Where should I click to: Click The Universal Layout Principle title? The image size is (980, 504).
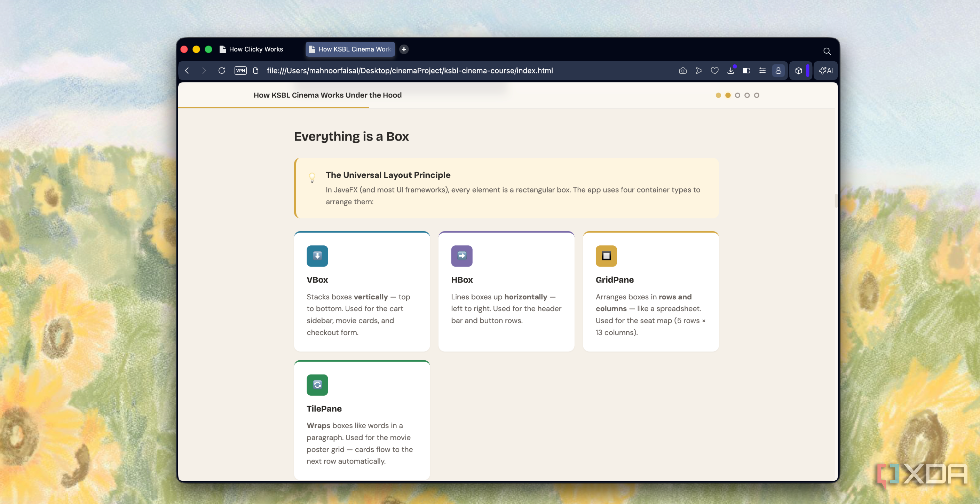pos(388,175)
